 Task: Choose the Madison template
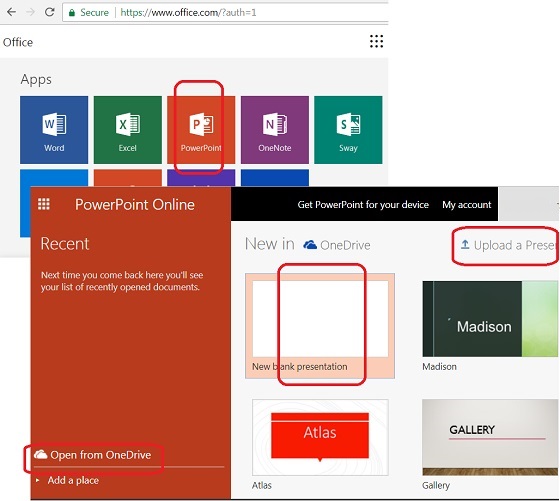[490, 319]
